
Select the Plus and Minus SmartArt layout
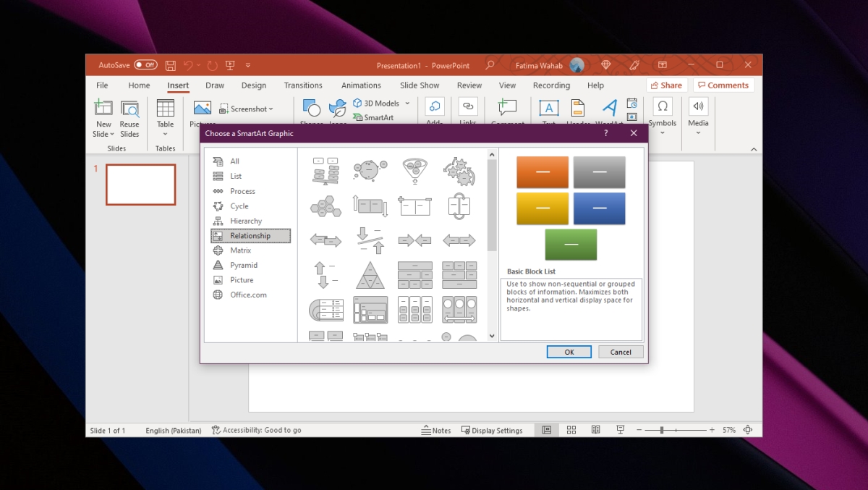(414, 206)
